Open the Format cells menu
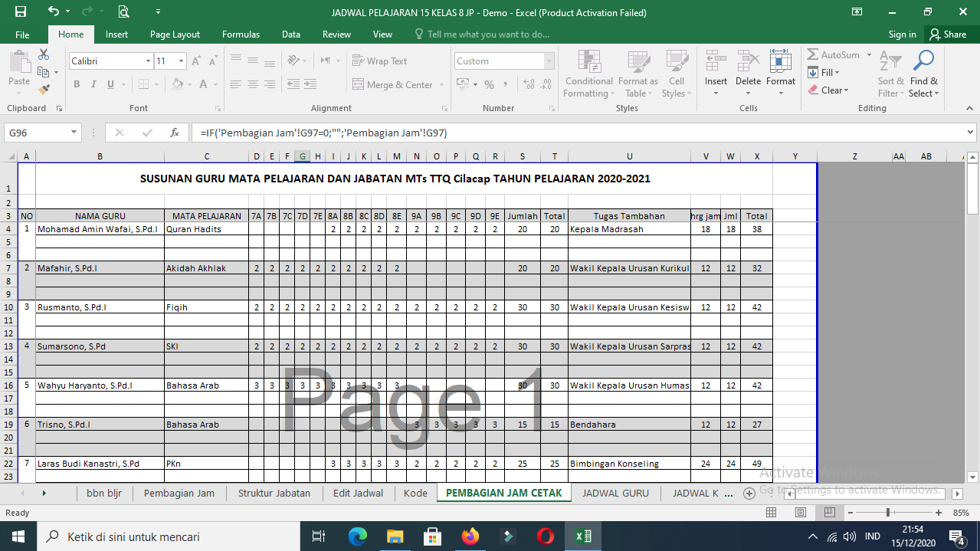The width and height of the screenshot is (980, 551). pyautogui.click(x=781, y=74)
